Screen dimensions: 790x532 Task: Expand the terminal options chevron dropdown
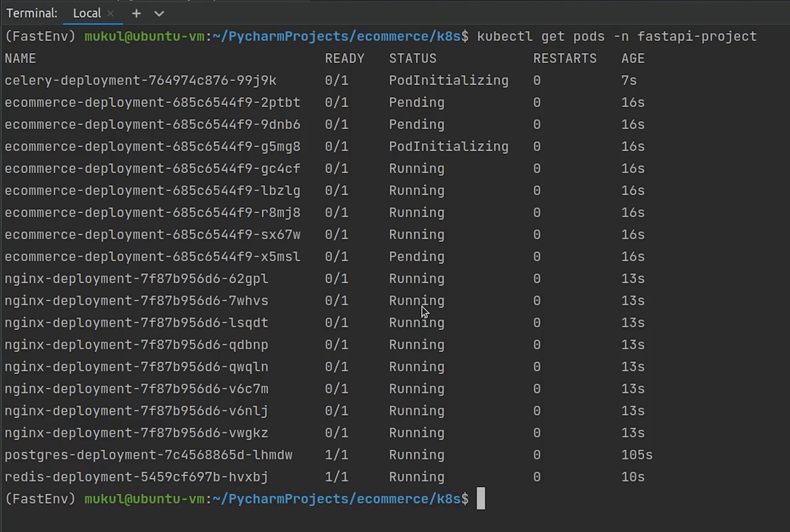159,14
